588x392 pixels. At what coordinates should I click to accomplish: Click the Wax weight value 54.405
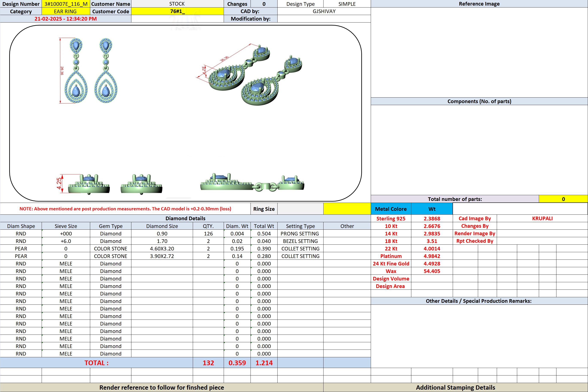432,271
